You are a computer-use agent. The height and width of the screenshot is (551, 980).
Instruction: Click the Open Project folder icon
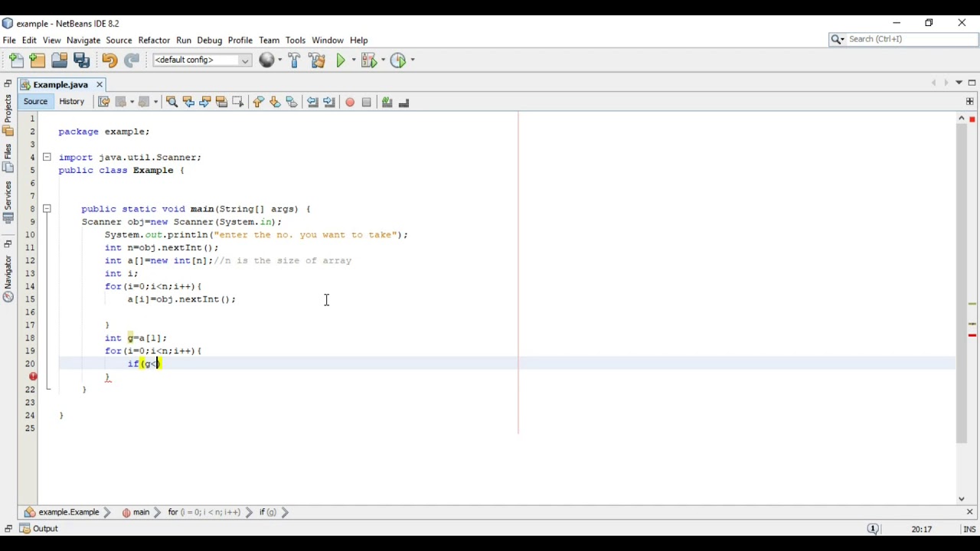point(59,60)
